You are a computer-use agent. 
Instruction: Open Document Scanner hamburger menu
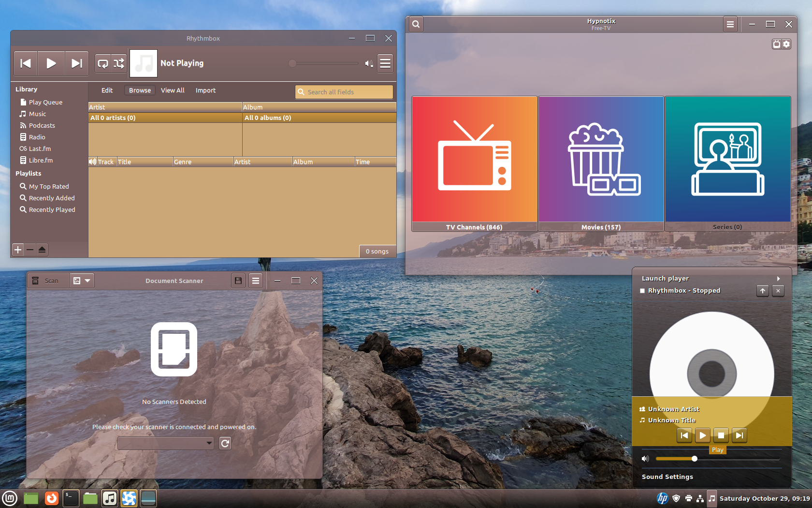coord(256,281)
